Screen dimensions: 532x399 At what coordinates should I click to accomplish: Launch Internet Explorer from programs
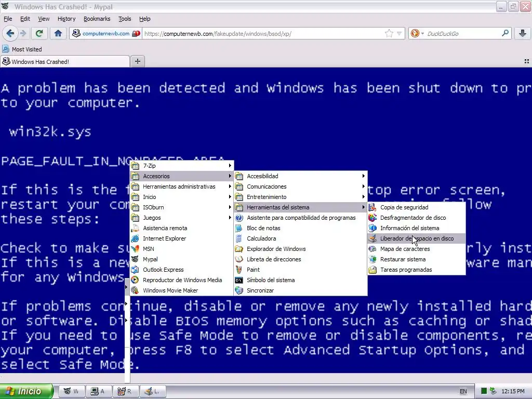point(182,238)
